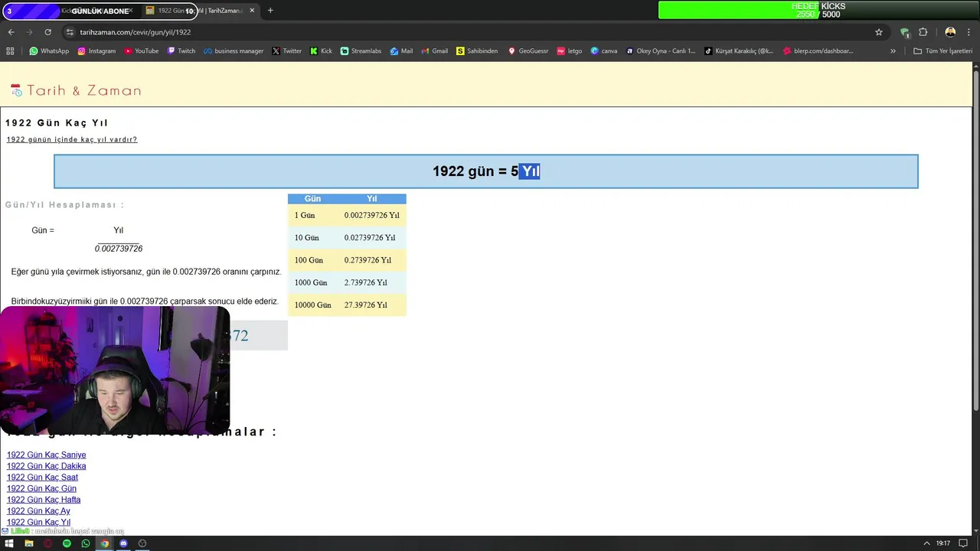Open the Tüm Yer İşaretleri folder
The height and width of the screenshot is (551, 980).
(942, 51)
